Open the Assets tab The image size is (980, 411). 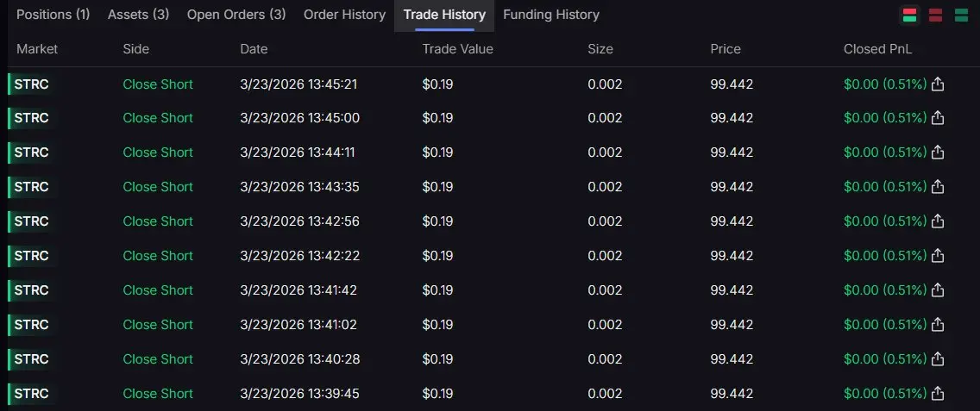138,15
